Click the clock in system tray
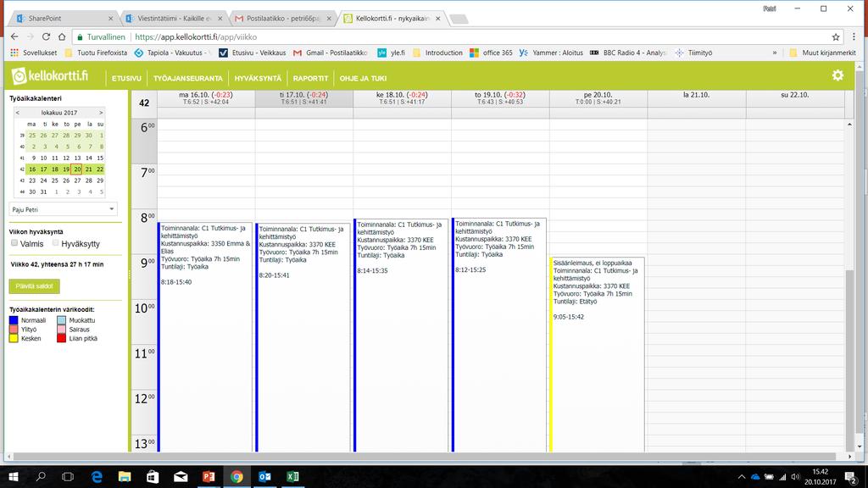868x488 pixels. [x=821, y=476]
